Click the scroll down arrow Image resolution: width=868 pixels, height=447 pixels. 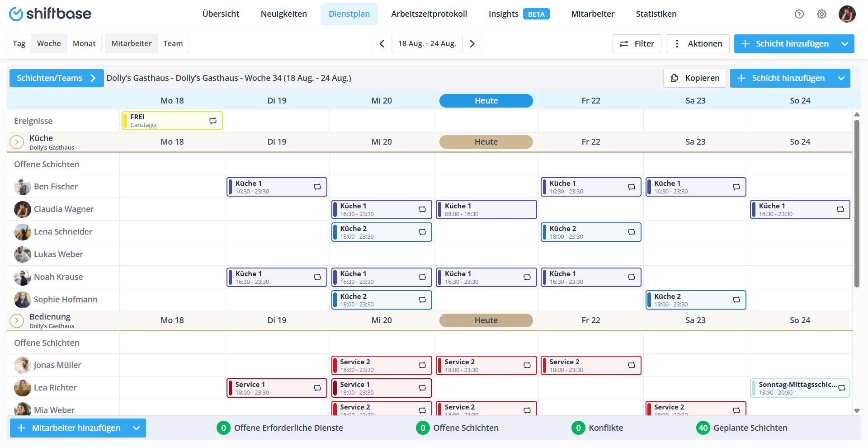pyautogui.click(x=857, y=411)
